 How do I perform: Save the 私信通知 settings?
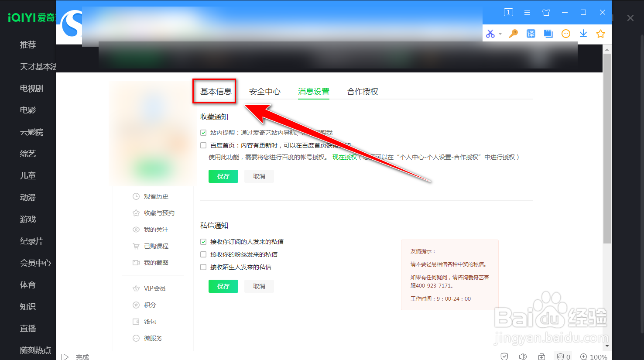pos(223,286)
